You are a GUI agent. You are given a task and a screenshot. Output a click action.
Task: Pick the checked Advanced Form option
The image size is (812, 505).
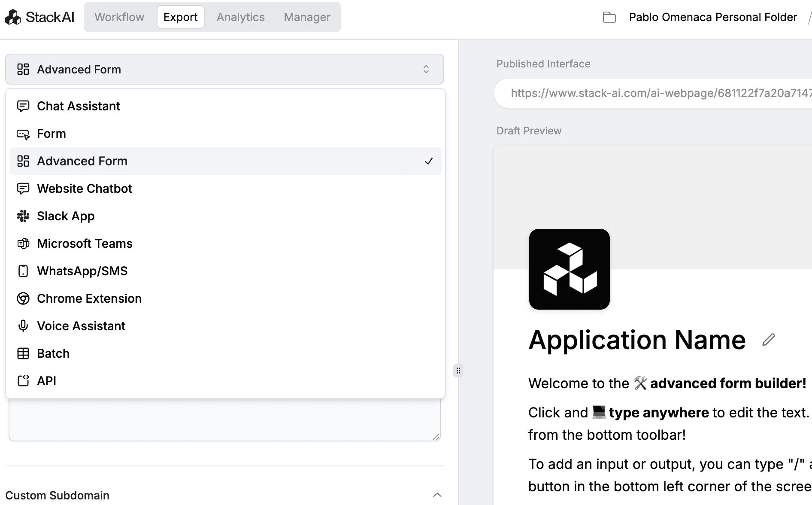pos(225,161)
